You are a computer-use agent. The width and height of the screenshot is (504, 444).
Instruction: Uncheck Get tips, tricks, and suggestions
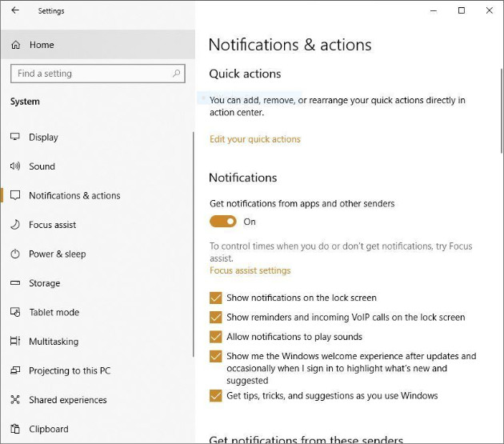click(x=215, y=395)
